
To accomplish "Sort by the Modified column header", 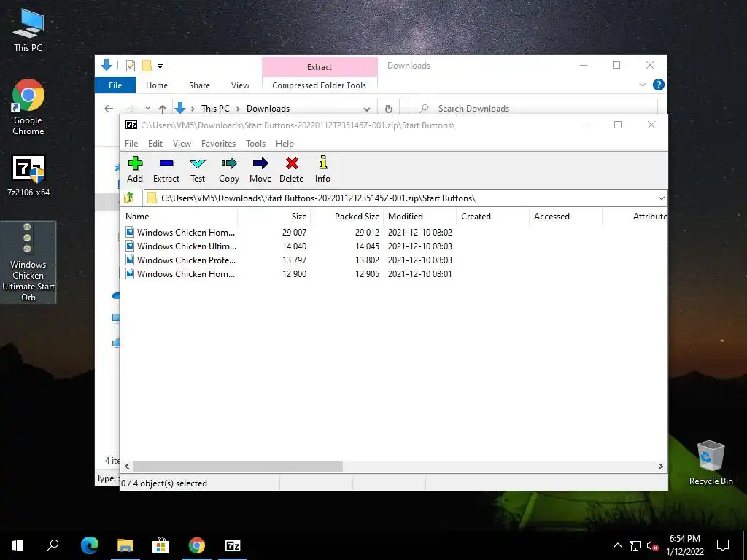I will click(x=419, y=216).
